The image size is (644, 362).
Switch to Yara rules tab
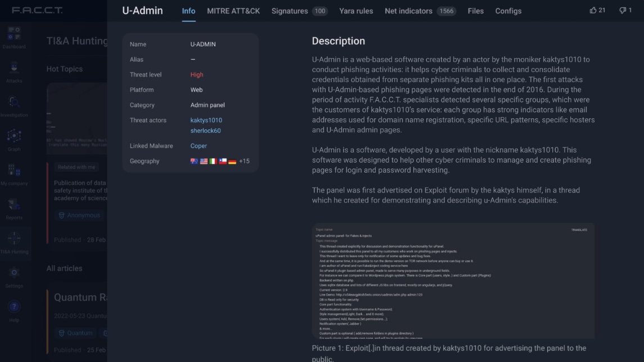tap(356, 11)
